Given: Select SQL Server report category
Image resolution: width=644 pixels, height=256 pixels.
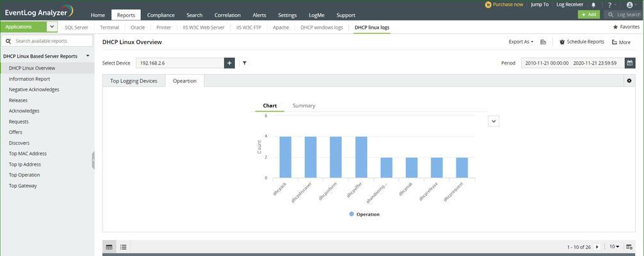Looking at the screenshot, I should (x=76, y=28).
